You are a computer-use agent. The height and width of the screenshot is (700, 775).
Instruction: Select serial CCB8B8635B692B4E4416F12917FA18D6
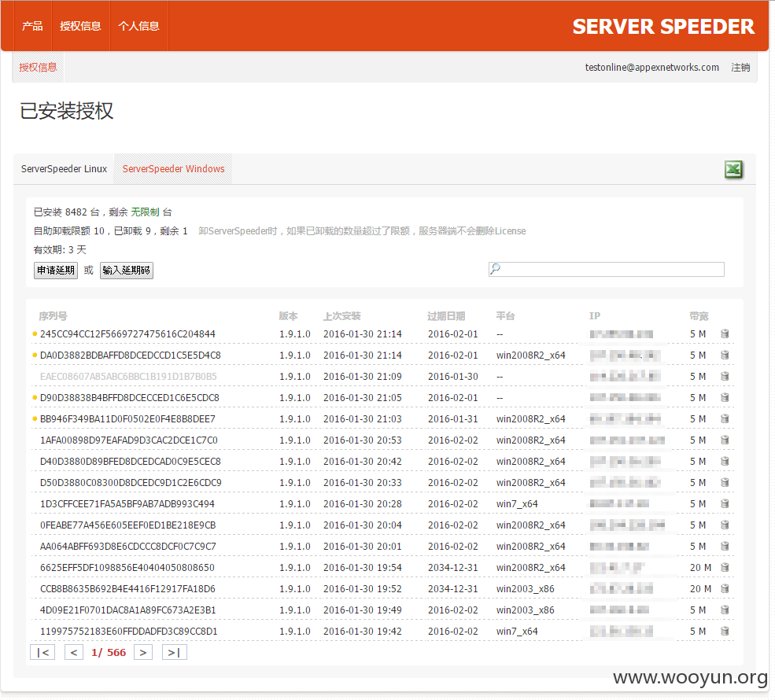pyautogui.click(x=127, y=589)
